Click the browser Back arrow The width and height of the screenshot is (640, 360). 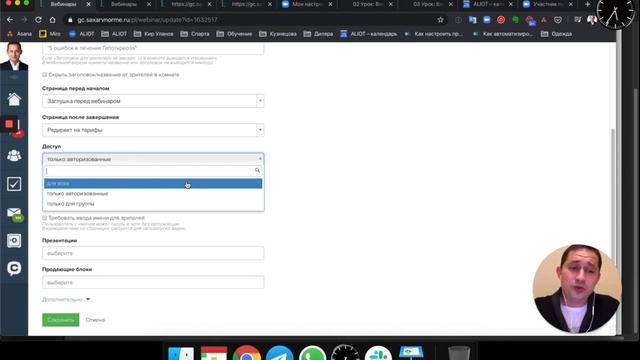click(x=10, y=20)
